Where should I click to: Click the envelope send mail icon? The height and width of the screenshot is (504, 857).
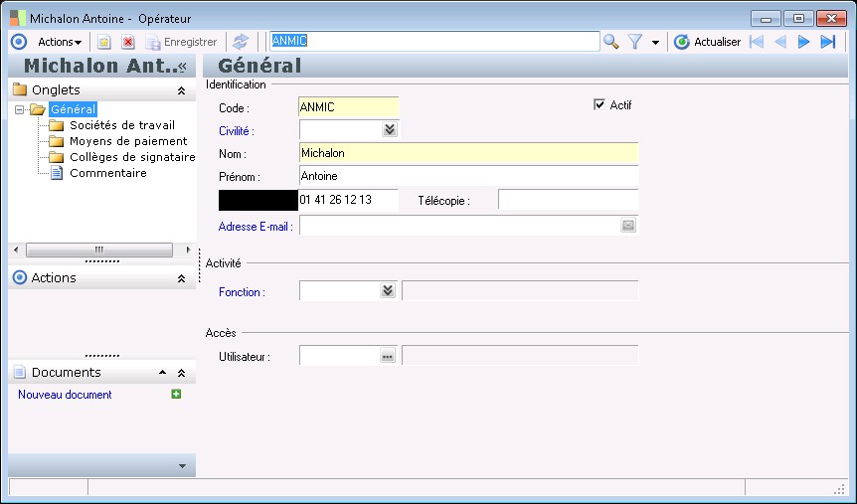[x=628, y=226]
